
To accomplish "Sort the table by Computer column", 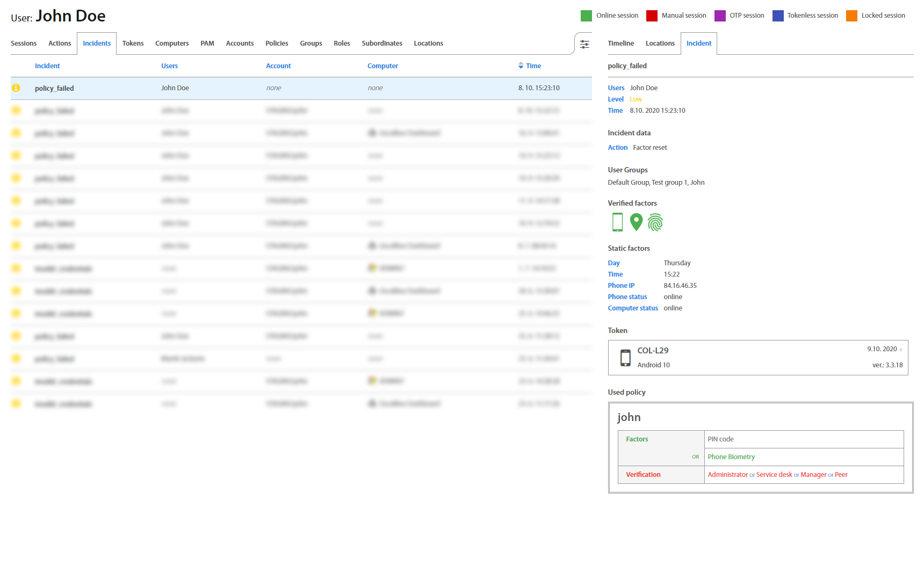I will pos(382,66).
